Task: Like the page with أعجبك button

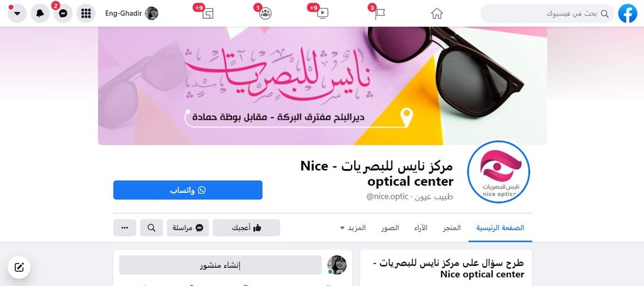Action: 247,228
